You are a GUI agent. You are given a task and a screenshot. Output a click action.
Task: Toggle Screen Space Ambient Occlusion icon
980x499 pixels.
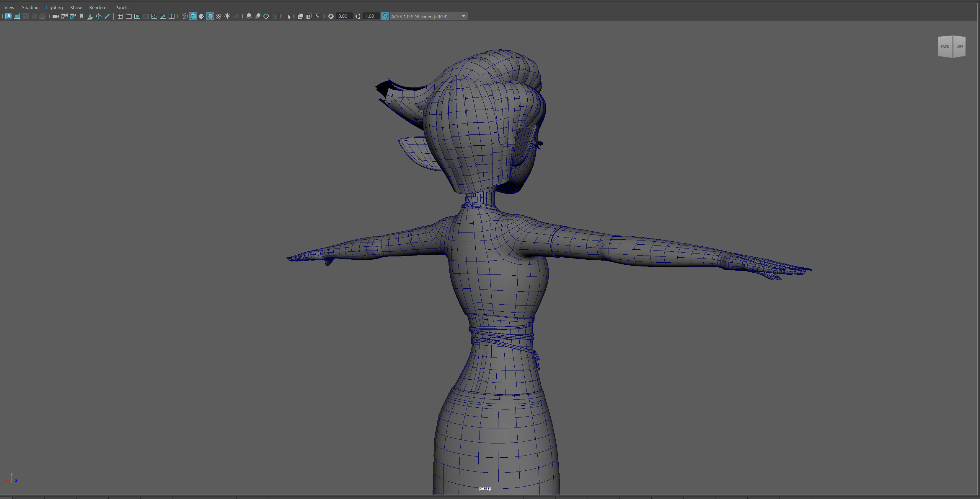pos(249,16)
